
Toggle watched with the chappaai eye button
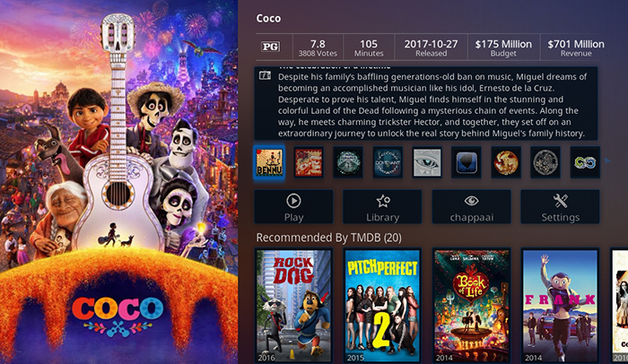471,206
